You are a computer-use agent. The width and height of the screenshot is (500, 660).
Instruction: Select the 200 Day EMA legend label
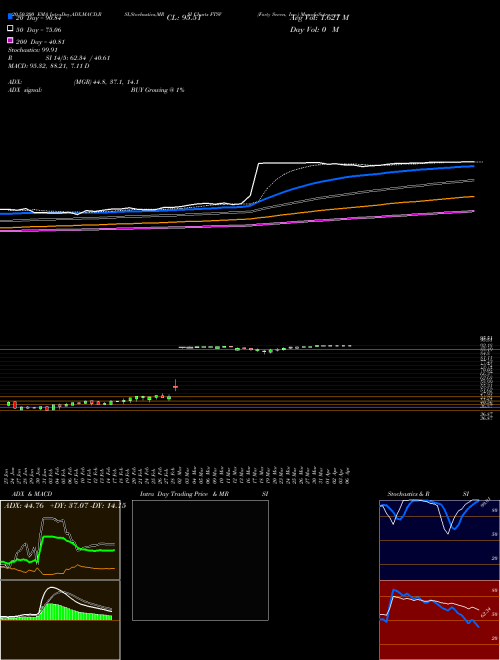coord(40,42)
